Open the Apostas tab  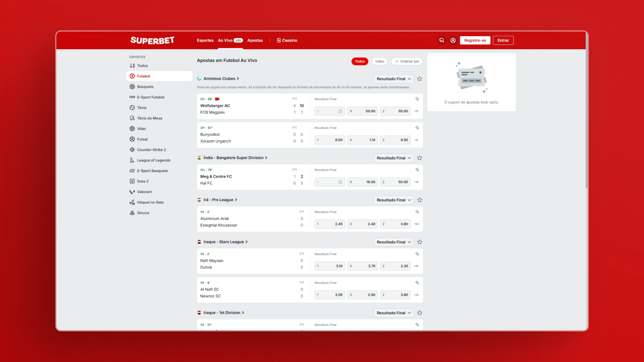(x=255, y=41)
